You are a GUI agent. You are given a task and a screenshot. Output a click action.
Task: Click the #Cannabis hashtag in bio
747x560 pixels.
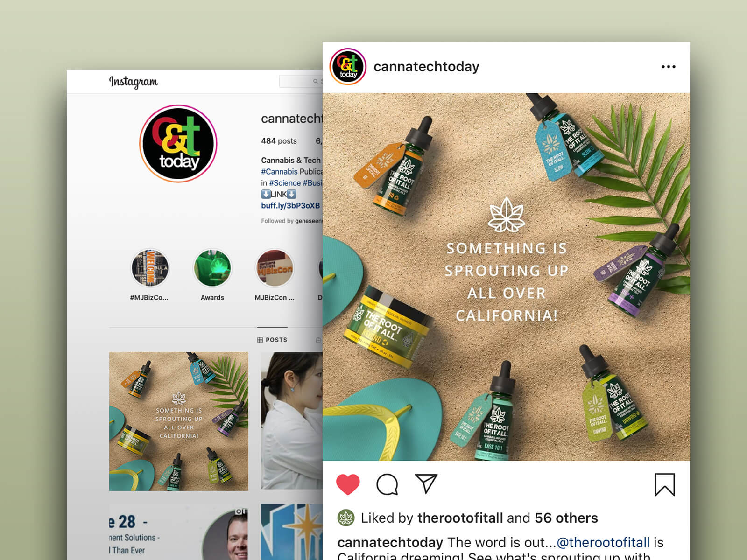[x=279, y=172]
